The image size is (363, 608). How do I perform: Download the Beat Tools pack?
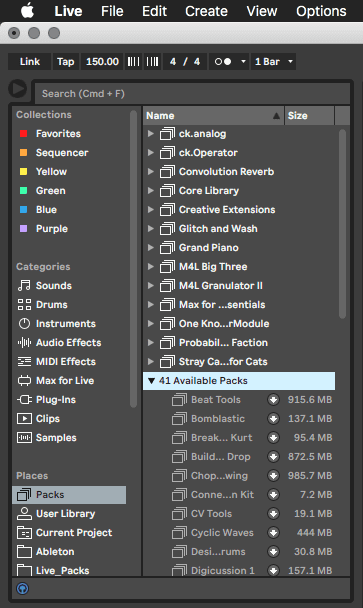(x=273, y=400)
